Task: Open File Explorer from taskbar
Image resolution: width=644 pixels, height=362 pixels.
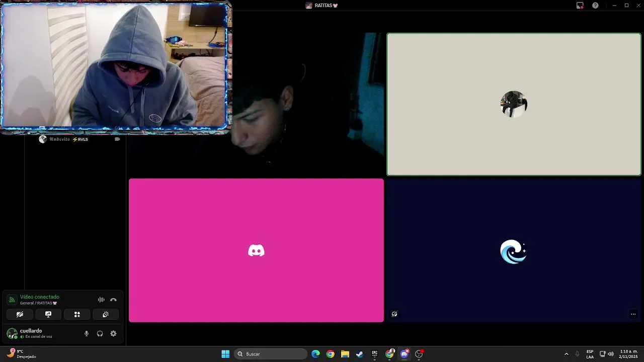Action: [345, 354]
